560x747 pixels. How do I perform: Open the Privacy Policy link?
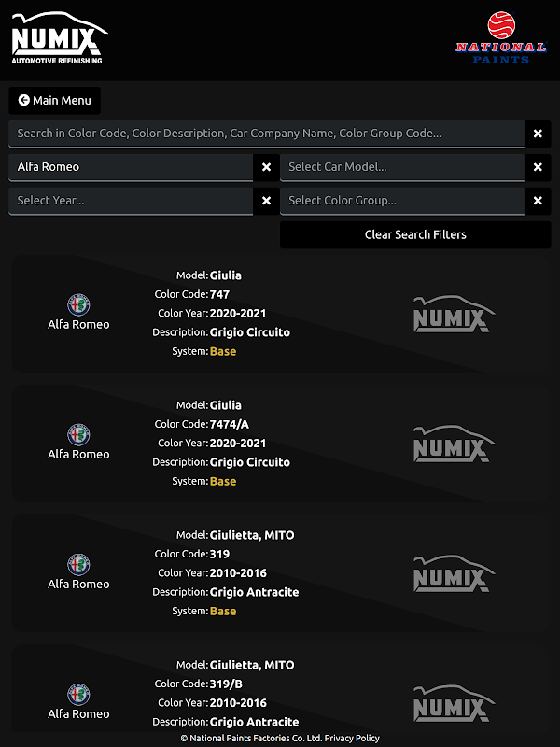pyautogui.click(x=352, y=739)
